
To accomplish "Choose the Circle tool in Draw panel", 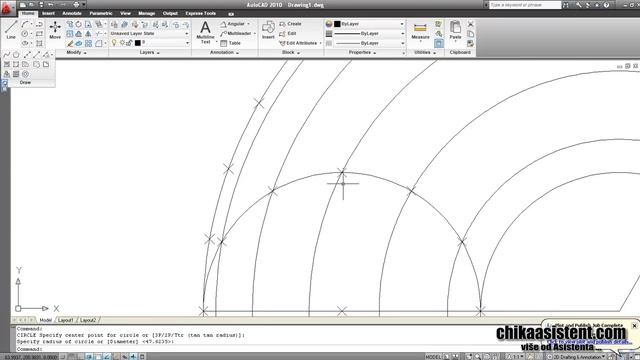I will coord(25,33).
